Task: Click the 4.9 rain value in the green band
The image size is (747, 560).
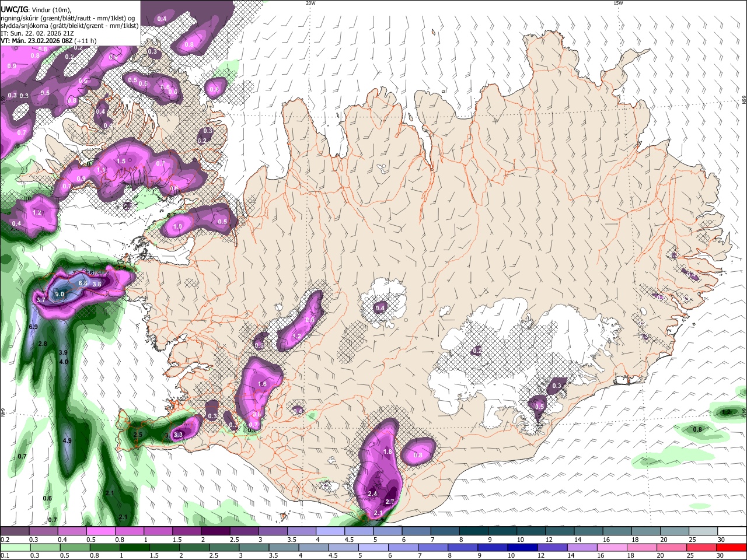Action: tap(67, 441)
